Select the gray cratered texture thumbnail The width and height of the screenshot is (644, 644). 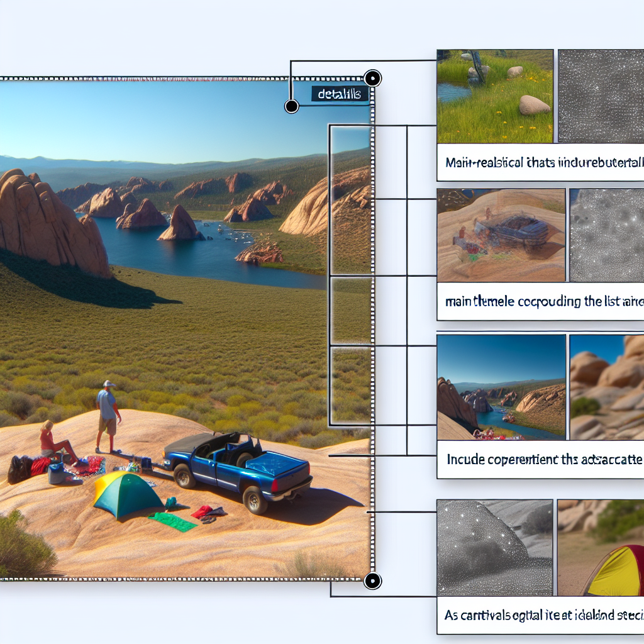pos(606,235)
